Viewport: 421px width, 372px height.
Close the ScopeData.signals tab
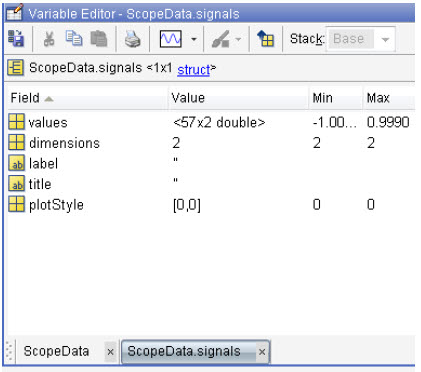[262, 352]
